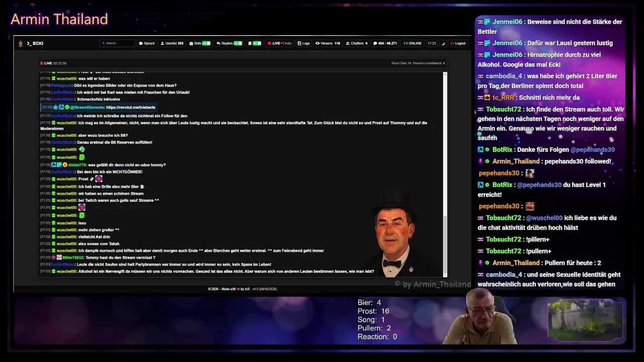Click the 404 / 46.271 message counter
This screenshot has width=644, height=362.
coord(385,43)
